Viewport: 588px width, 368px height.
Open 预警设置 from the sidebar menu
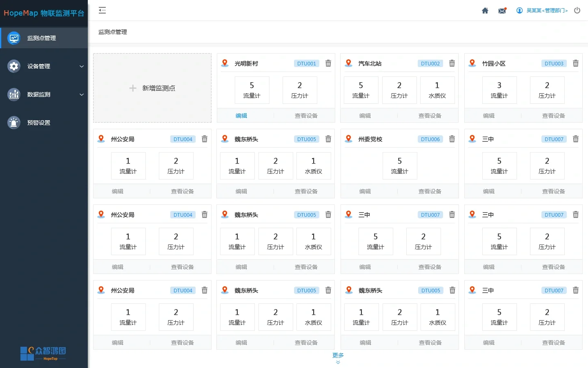click(x=40, y=122)
